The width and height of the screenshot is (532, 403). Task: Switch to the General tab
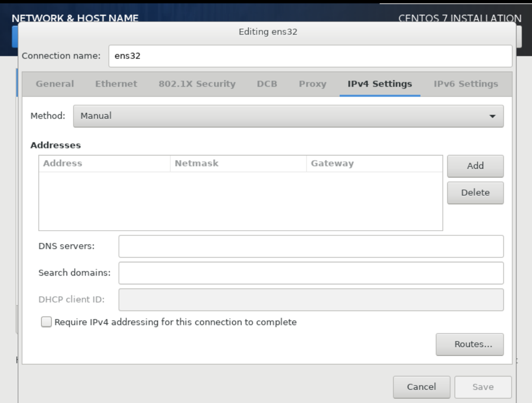[55, 84]
